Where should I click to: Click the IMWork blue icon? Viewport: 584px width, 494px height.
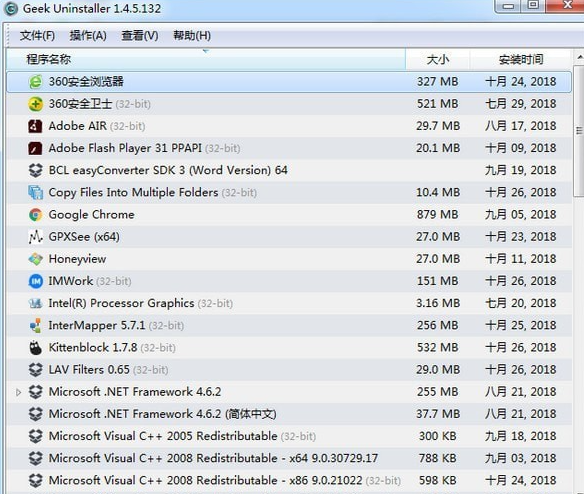(36, 281)
